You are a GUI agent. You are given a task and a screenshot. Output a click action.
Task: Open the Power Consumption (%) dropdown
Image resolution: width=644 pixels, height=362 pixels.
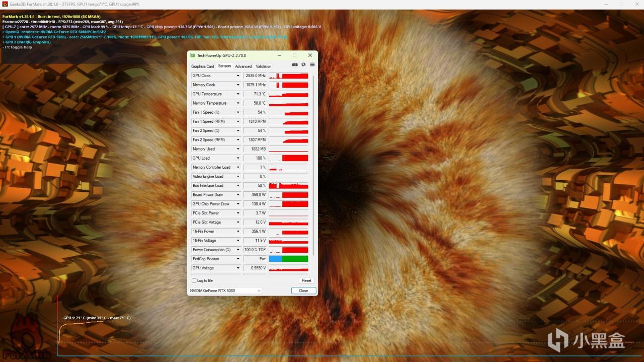(x=238, y=250)
